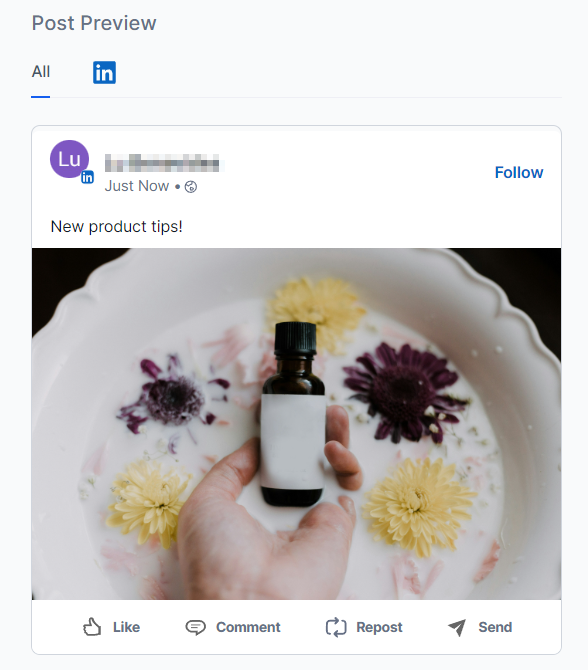Click the Repost button label
The height and width of the screenshot is (670, 588).
[x=379, y=627]
